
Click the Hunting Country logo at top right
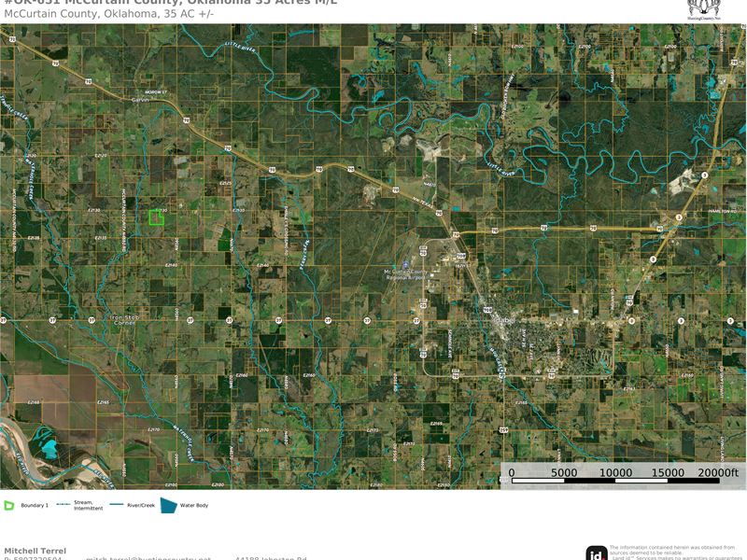coord(704,10)
